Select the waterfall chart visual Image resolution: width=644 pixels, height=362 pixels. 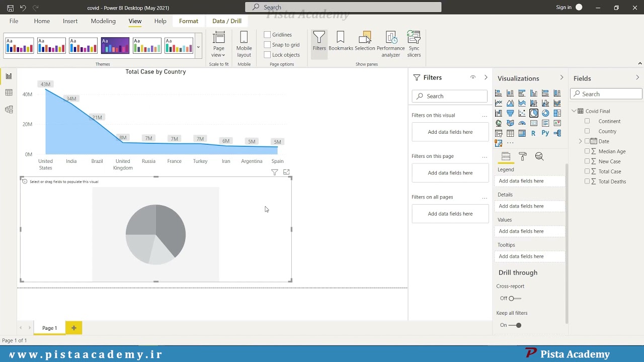499,113
